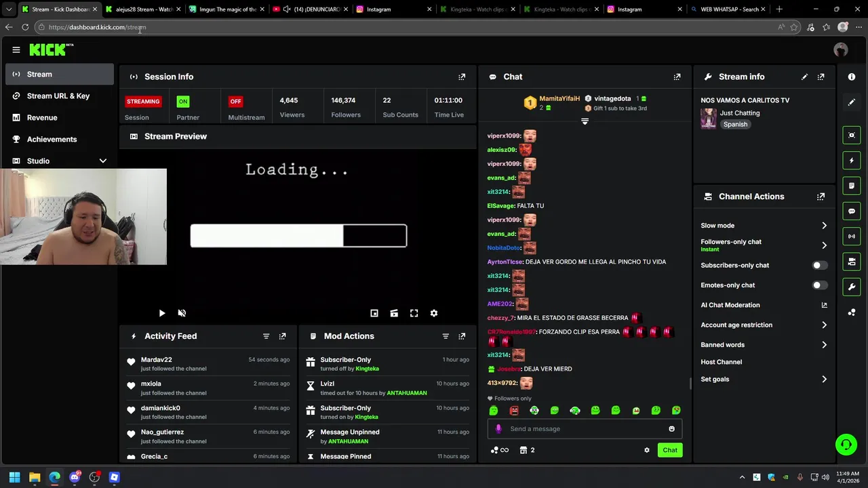The width and height of the screenshot is (868, 488).
Task: Open File Explorer from taskbar
Action: [35, 477]
